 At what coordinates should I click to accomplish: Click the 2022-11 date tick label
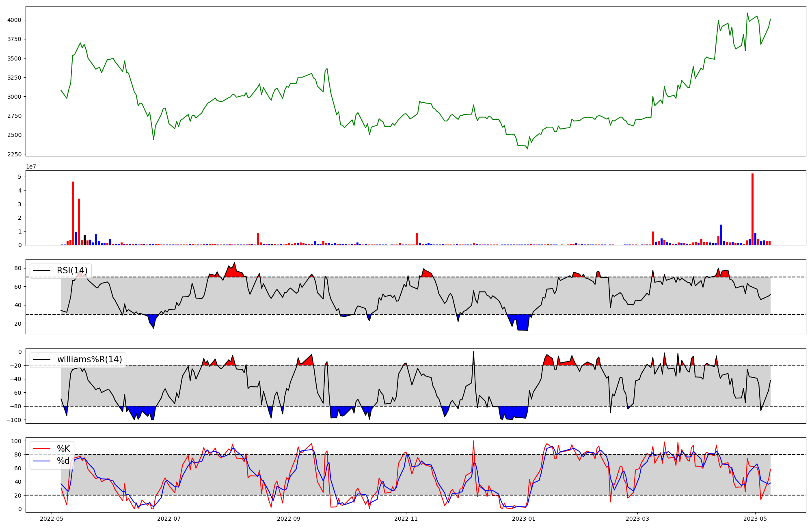pos(406,519)
